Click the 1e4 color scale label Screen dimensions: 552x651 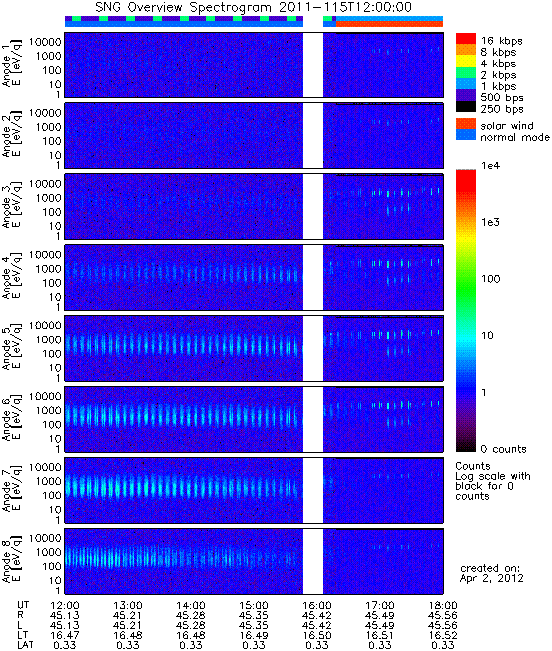[x=491, y=166]
